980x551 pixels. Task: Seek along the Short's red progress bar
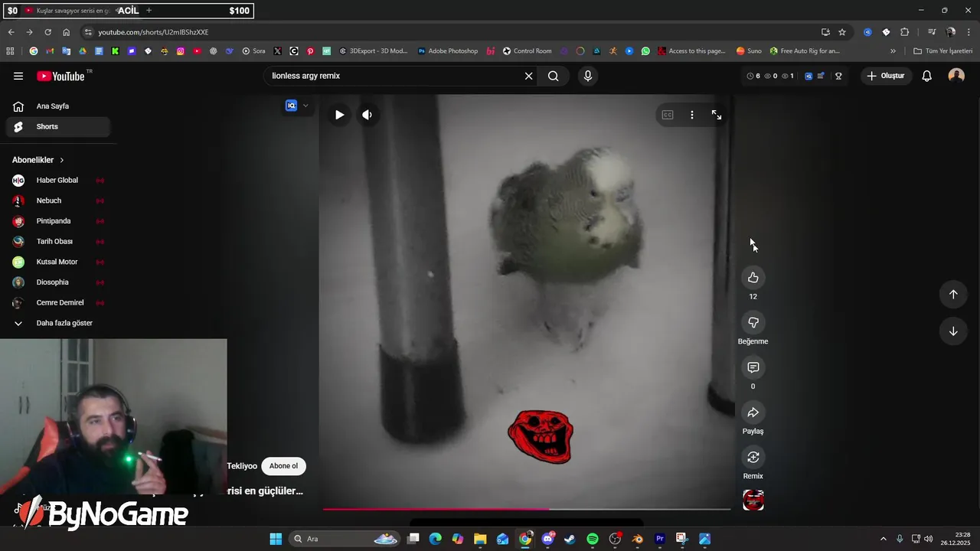pos(527,509)
